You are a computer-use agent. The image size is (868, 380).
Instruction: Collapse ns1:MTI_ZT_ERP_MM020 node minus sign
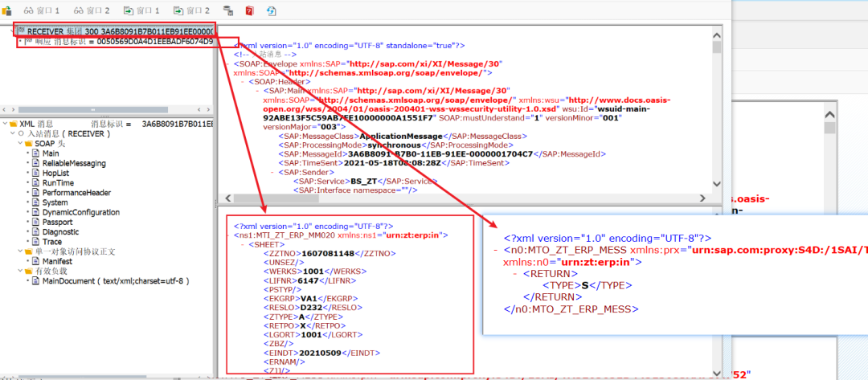click(229, 235)
